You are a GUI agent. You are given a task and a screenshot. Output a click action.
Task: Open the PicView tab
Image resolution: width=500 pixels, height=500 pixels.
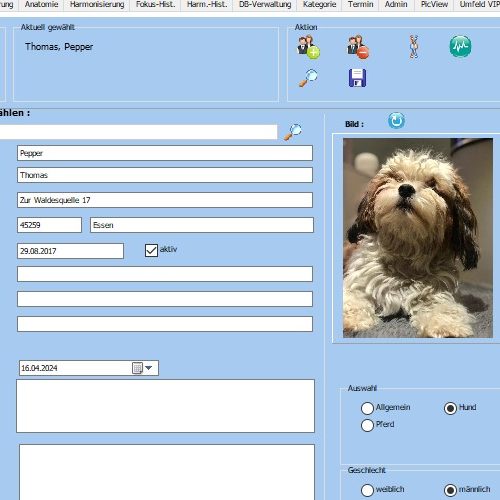pos(434,5)
